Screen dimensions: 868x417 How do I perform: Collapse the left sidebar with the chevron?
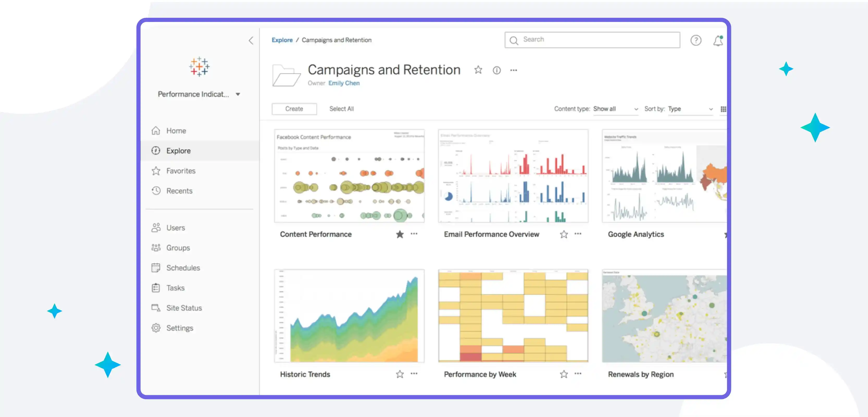(251, 40)
